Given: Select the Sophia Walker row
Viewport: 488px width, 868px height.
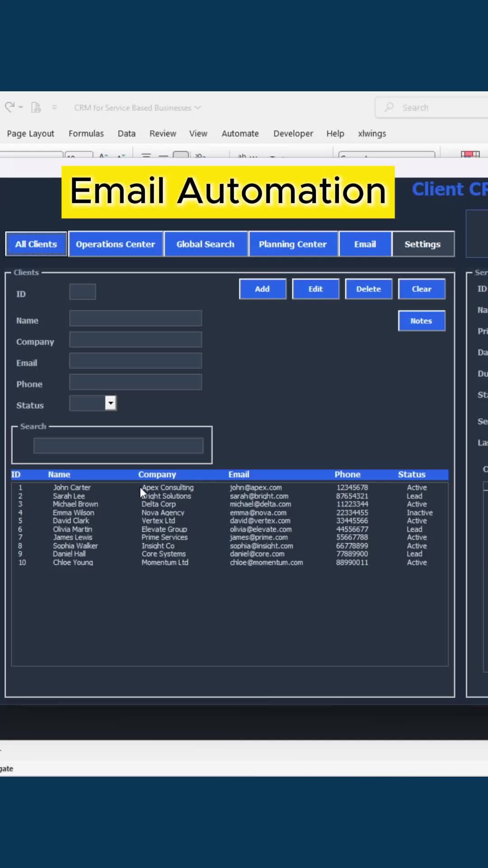Looking at the screenshot, I should (x=230, y=546).
